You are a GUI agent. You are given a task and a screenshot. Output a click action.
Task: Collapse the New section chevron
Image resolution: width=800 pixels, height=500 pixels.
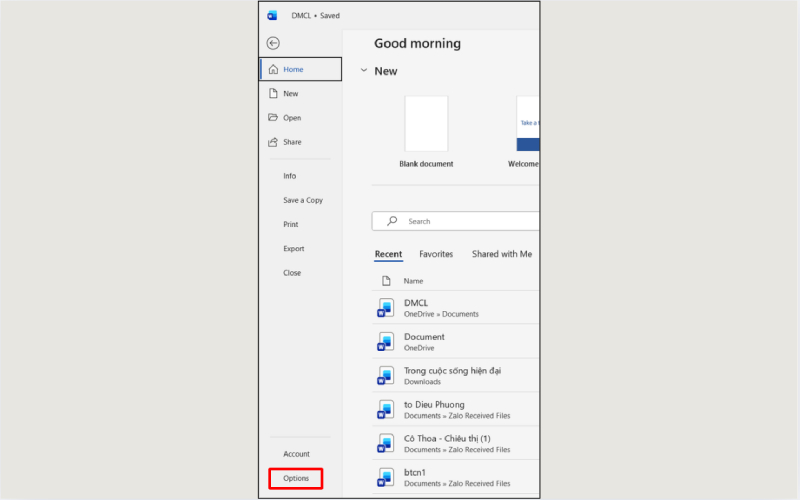pyautogui.click(x=364, y=70)
